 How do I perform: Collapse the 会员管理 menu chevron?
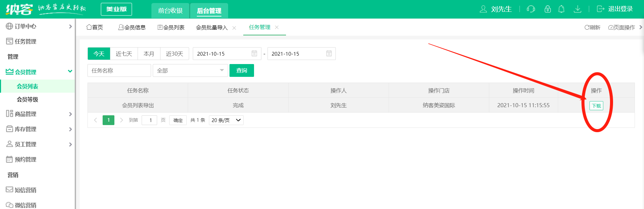[70, 71]
